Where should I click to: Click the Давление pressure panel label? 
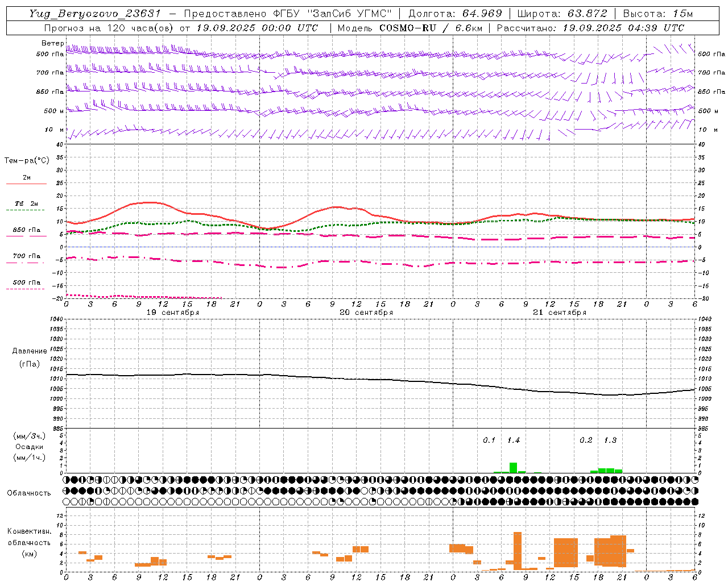click(30, 351)
